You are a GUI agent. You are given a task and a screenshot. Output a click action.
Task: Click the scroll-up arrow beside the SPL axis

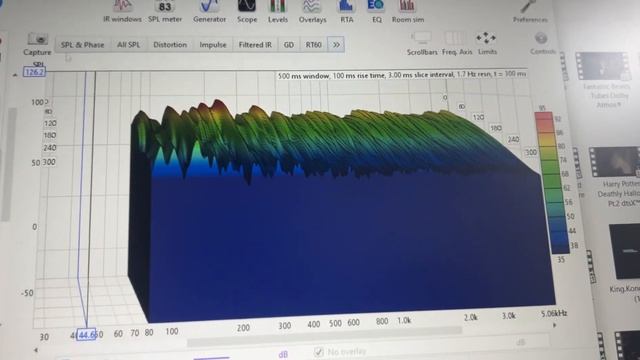pyautogui.click(x=15, y=75)
